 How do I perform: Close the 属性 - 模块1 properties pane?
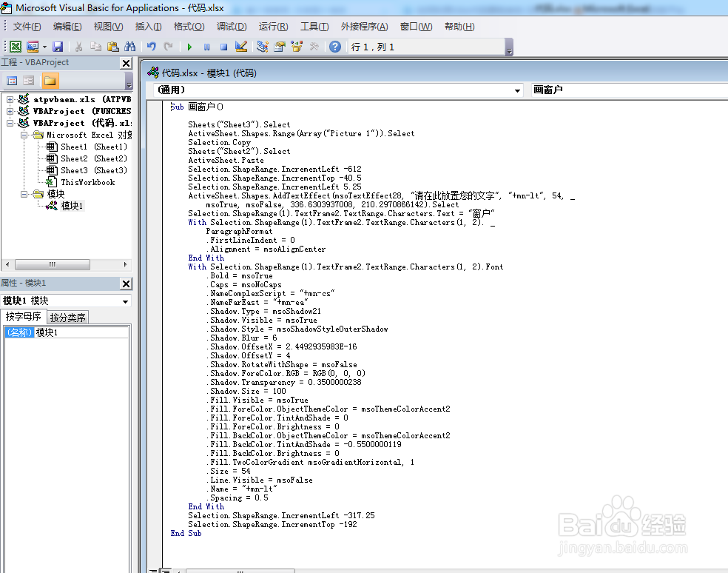[126, 284]
